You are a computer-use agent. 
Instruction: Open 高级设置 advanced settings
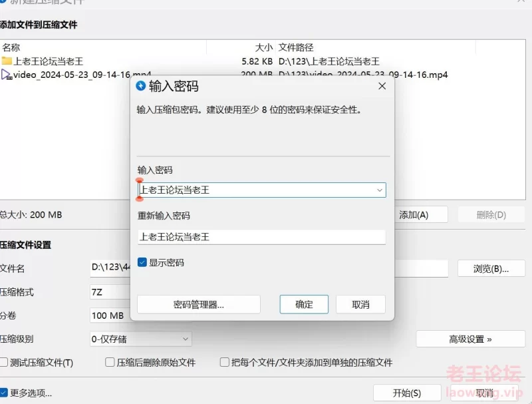(x=470, y=339)
